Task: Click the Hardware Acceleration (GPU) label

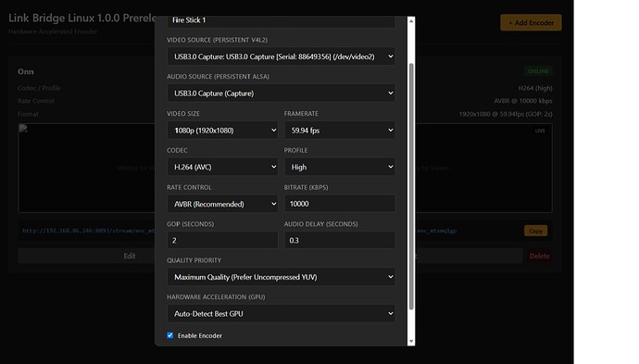Action: coord(216,297)
